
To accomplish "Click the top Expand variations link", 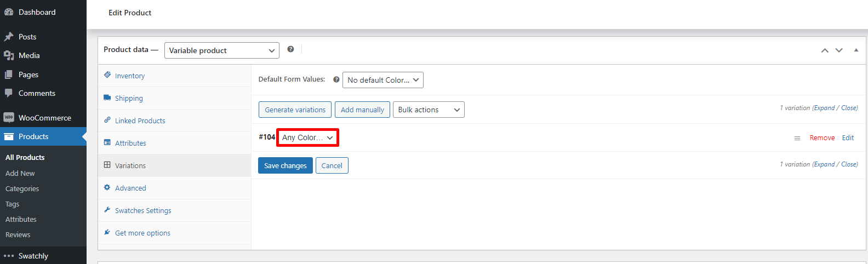I will point(824,108).
